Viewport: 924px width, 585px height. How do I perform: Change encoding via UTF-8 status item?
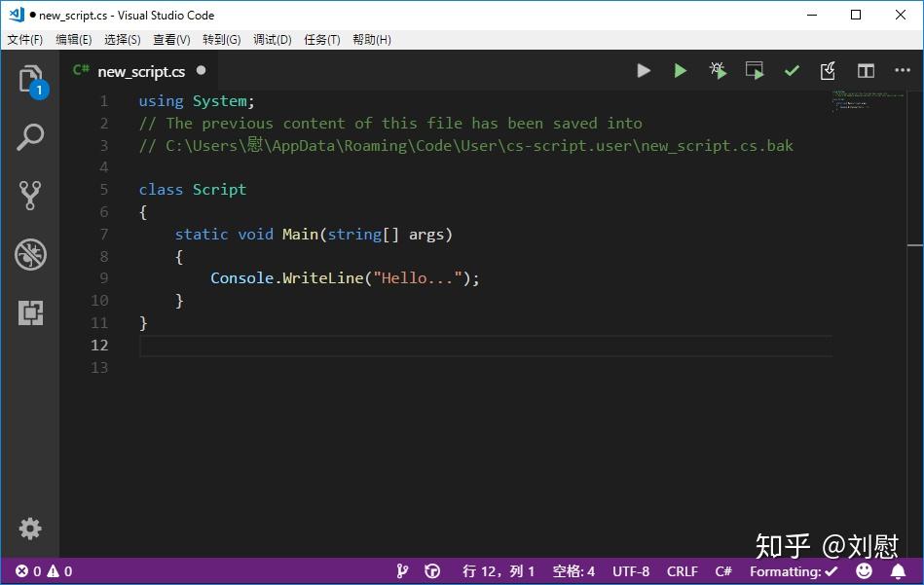[631, 570]
